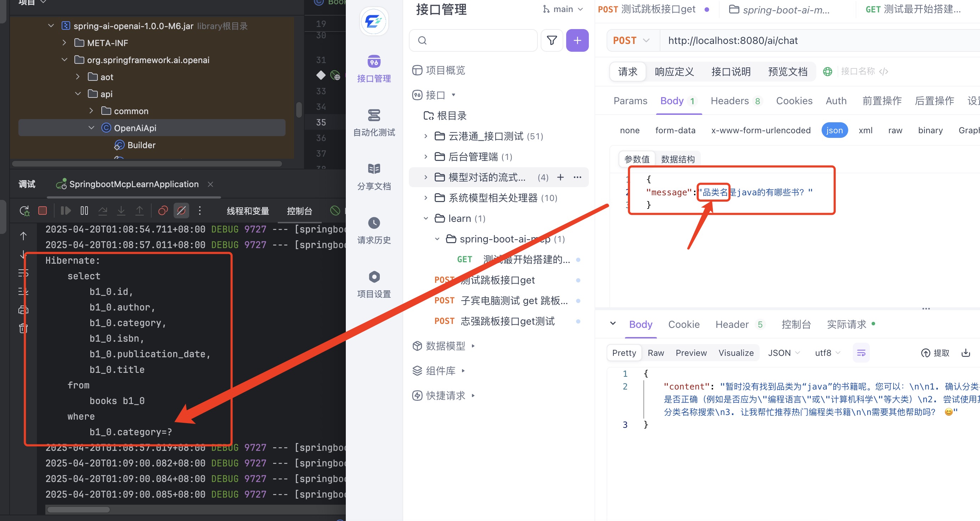Viewport: 980px width, 521px height.
Task: Add item to 模型对话的流式 folder
Action: point(561,177)
